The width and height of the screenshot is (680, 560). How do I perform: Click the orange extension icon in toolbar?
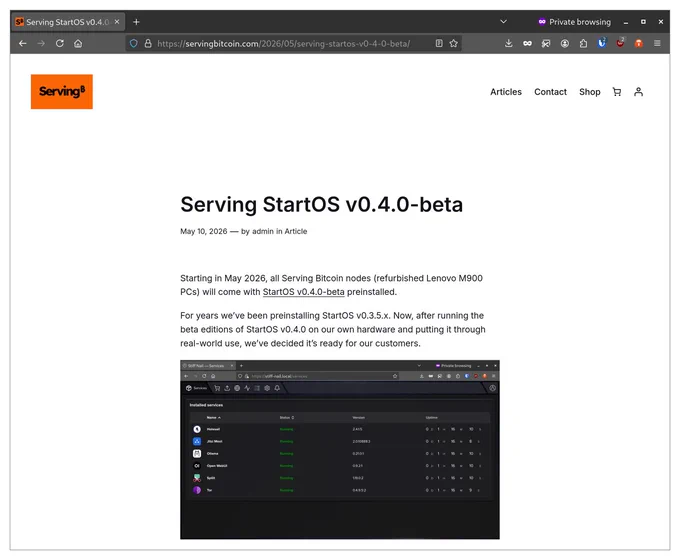click(x=639, y=43)
